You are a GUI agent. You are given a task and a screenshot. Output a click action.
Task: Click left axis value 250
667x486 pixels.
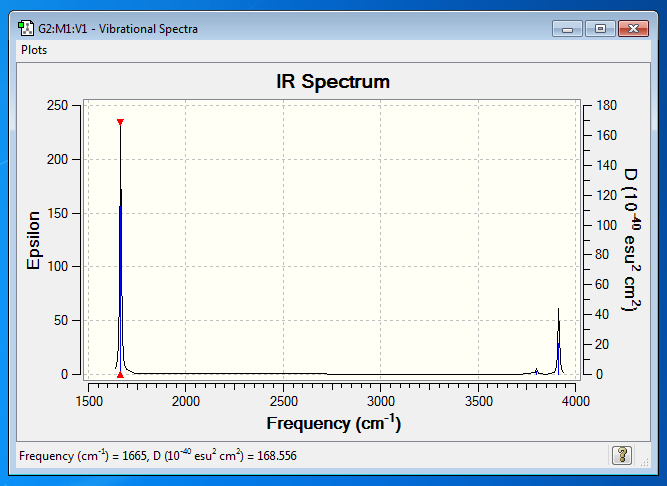(x=57, y=105)
